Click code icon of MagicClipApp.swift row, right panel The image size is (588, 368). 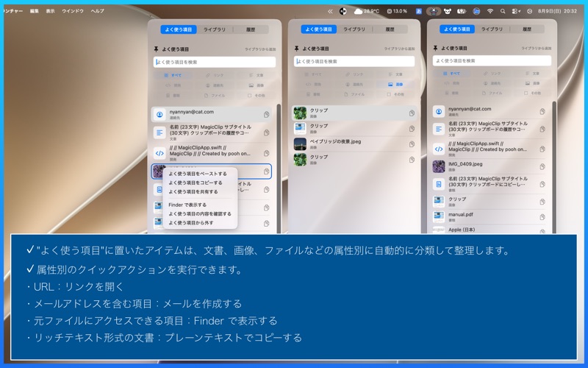pyautogui.click(x=439, y=149)
